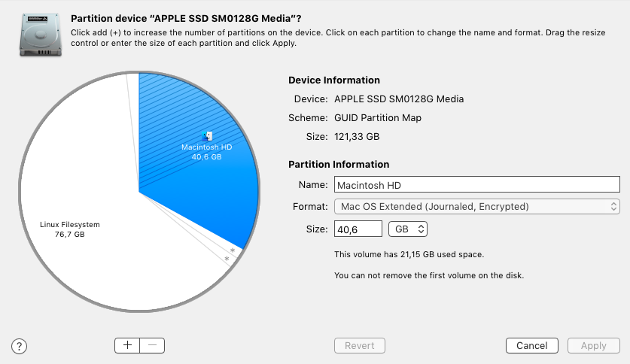The image size is (630, 364).
Task: Select the upper small asterisk partition slice
Action: click(x=232, y=250)
